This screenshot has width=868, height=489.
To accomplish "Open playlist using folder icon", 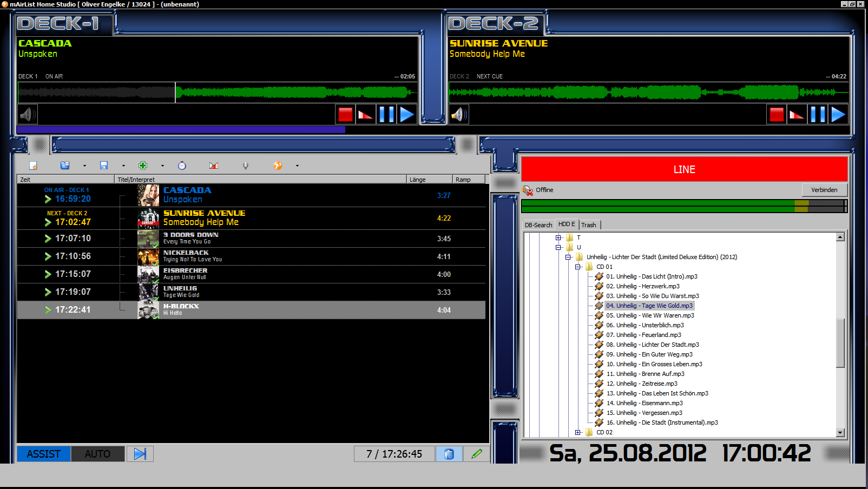I will (65, 166).
